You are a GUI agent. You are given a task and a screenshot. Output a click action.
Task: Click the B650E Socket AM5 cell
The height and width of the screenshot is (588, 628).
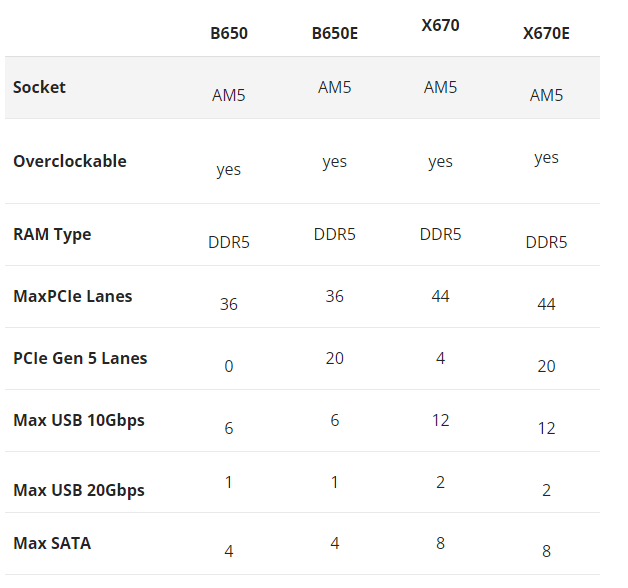334,87
